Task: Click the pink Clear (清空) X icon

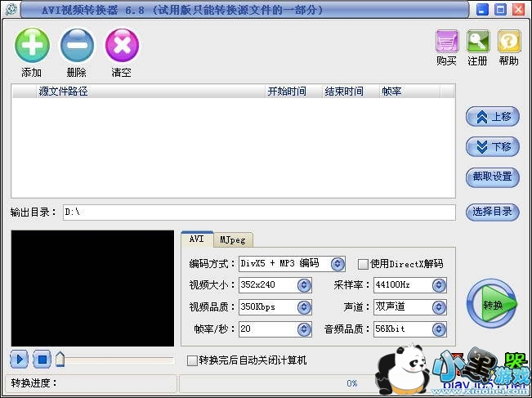Action: pyautogui.click(x=122, y=46)
